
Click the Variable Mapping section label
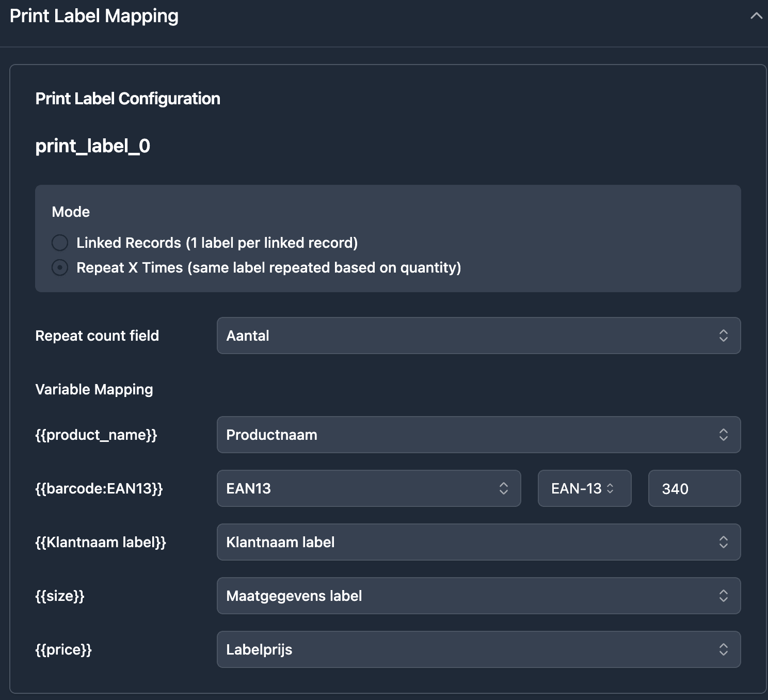pyautogui.click(x=94, y=389)
